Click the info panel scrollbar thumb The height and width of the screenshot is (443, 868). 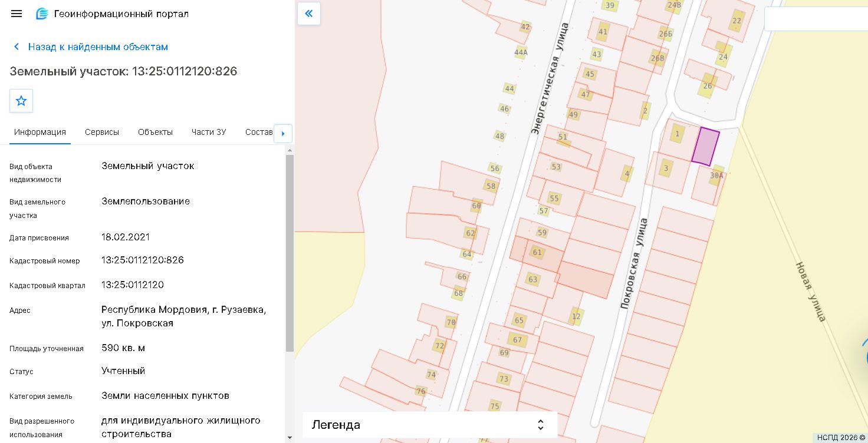pyautogui.click(x=290, y=253)
